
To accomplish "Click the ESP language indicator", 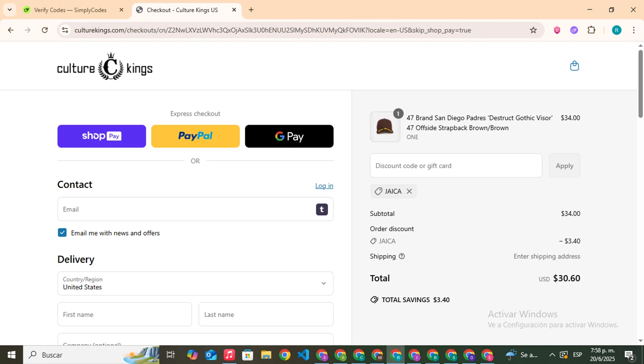I will pyautogui.click(x=577, y=355).
